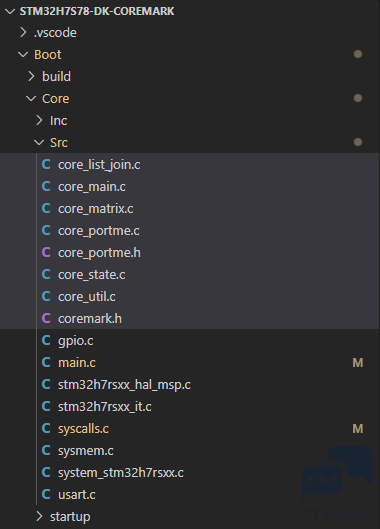
Task: Click the C icon of core_list_join.c
Action: pos(46,165)
